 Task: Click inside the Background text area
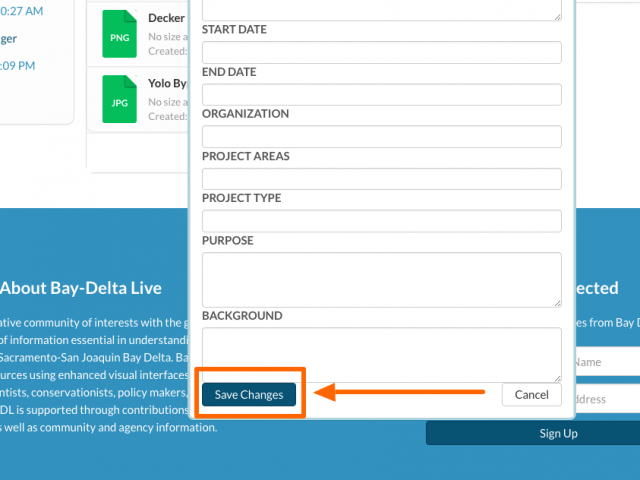tap(381, 353)
